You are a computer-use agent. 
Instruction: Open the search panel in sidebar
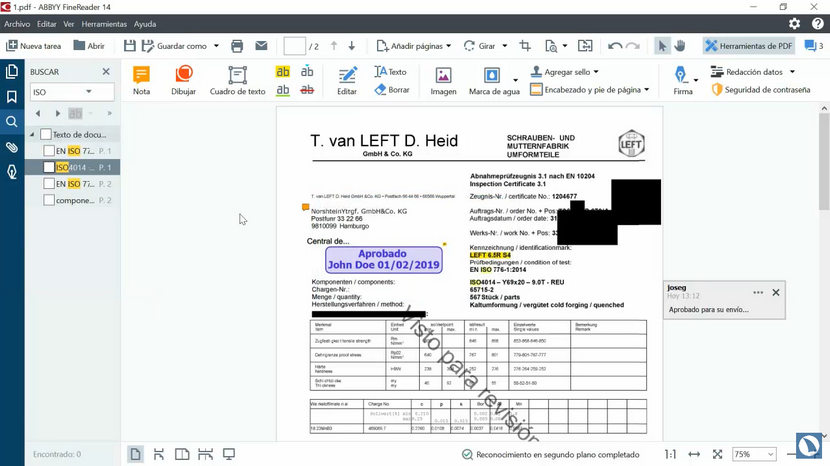(x=12, y=121)
